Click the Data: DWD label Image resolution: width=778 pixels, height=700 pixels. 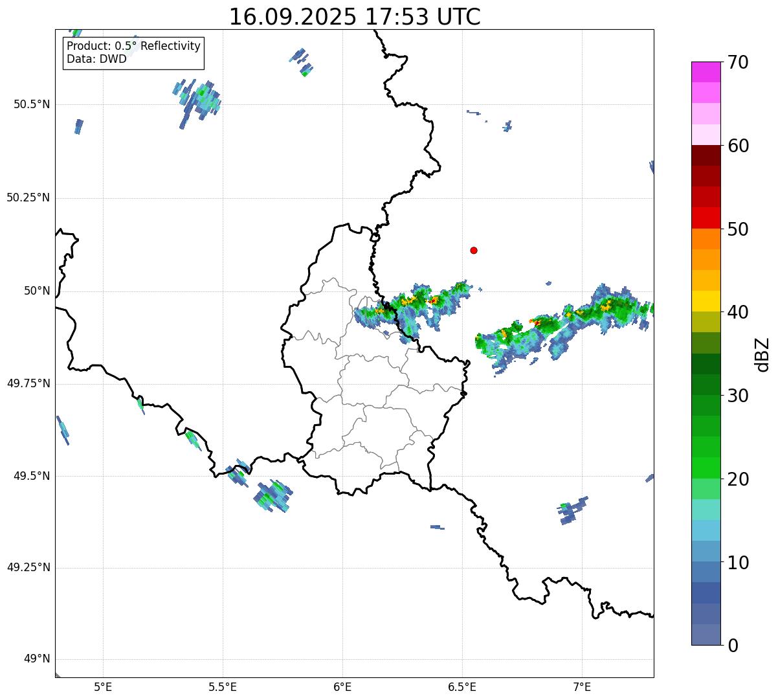(x=96, y=59)
